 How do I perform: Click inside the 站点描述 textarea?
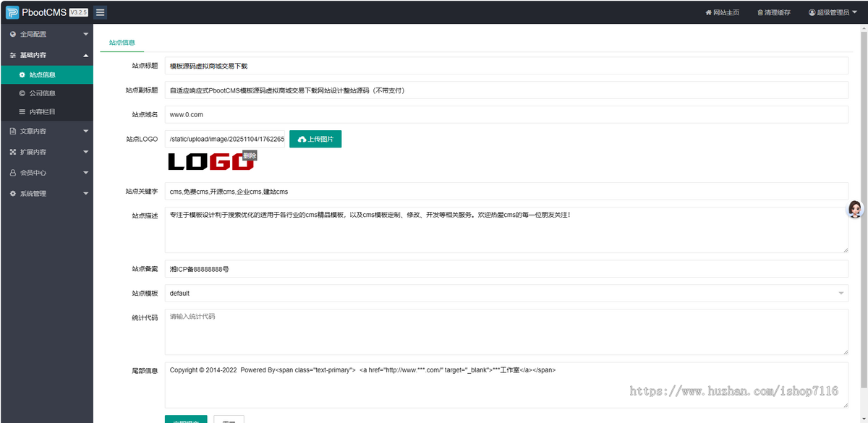(x=506, y=230)
